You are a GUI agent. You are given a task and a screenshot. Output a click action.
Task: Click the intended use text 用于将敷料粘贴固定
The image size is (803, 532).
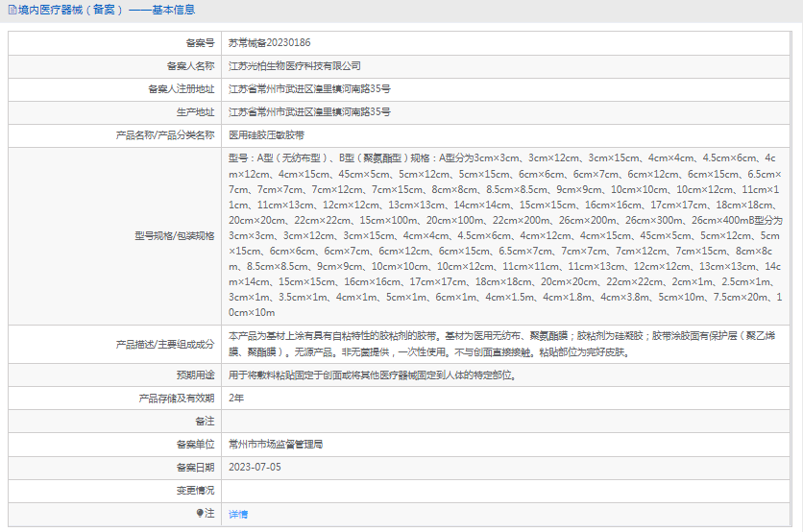tap(373, 375)
